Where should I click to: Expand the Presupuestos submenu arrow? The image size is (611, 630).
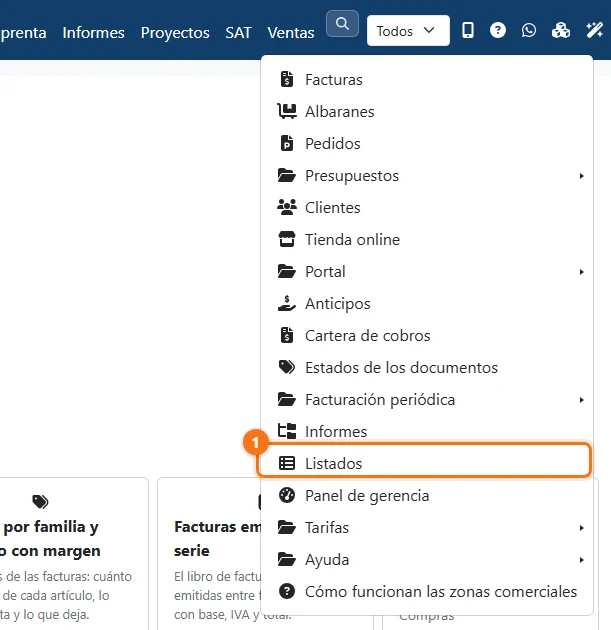581,176
